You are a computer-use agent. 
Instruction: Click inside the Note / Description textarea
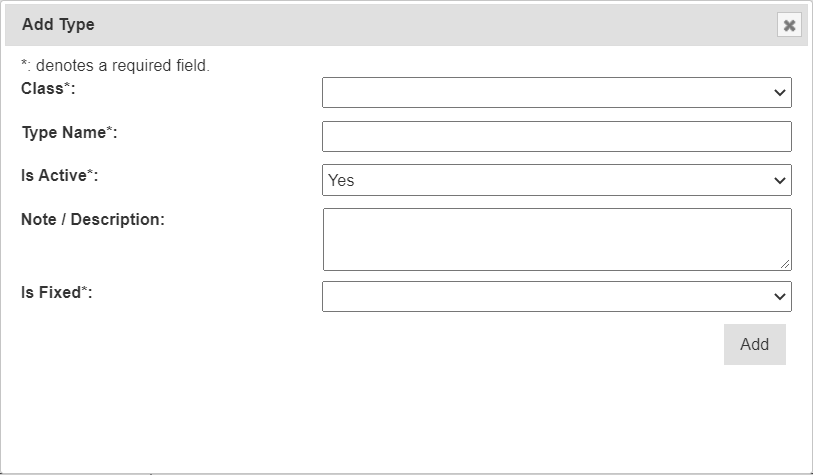pos(556,239)
